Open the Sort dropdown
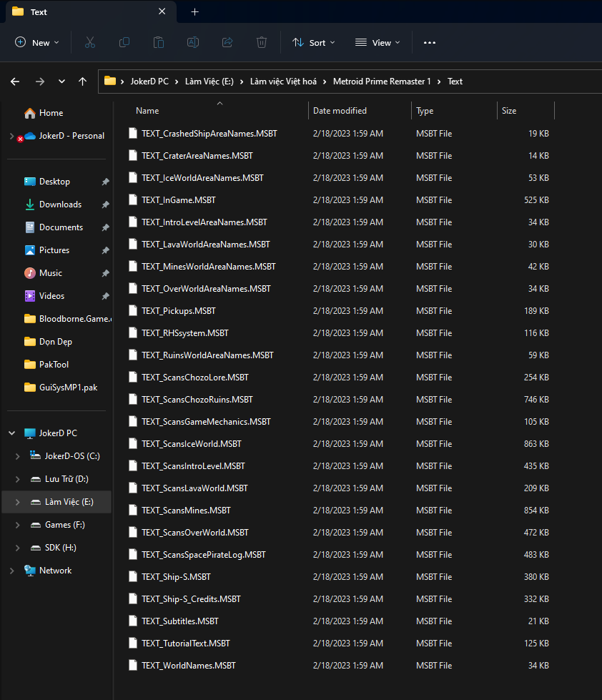The width and height of the screenshot is (602, 700). click(x=313, y=42)
